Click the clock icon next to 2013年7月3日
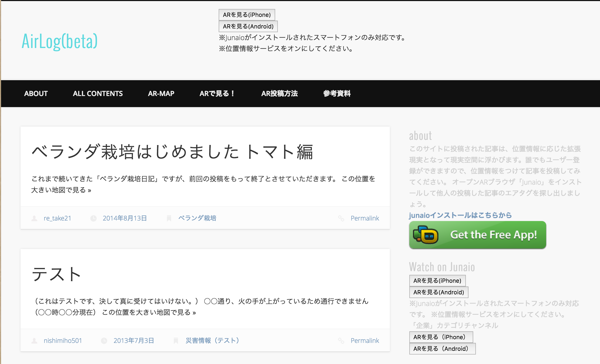Screen dimensions: 600x364 pyautogui.click(x=104, y=341)
